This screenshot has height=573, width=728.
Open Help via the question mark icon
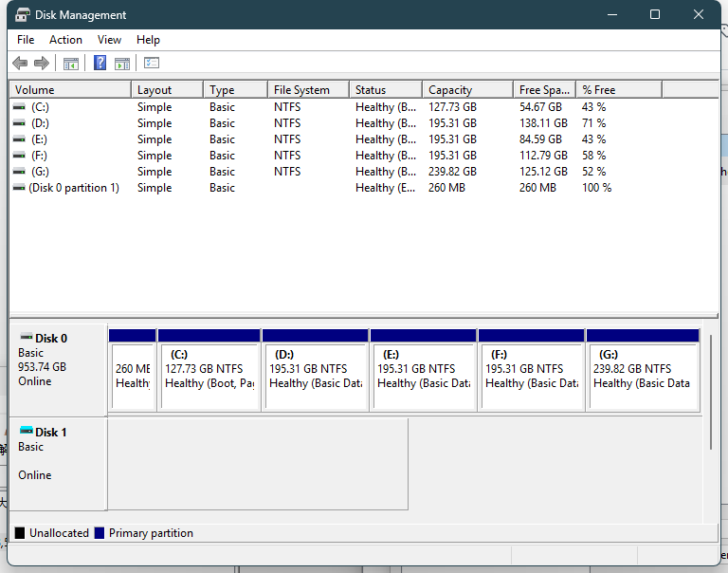pyautogui.click(x=100, y=64)
